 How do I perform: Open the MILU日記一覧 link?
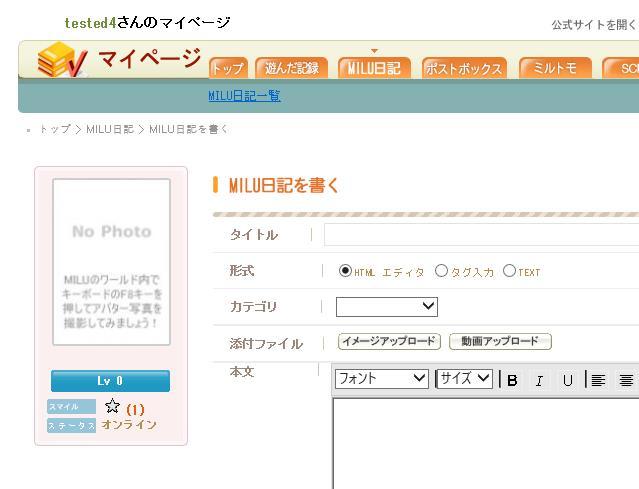point(244,96)
